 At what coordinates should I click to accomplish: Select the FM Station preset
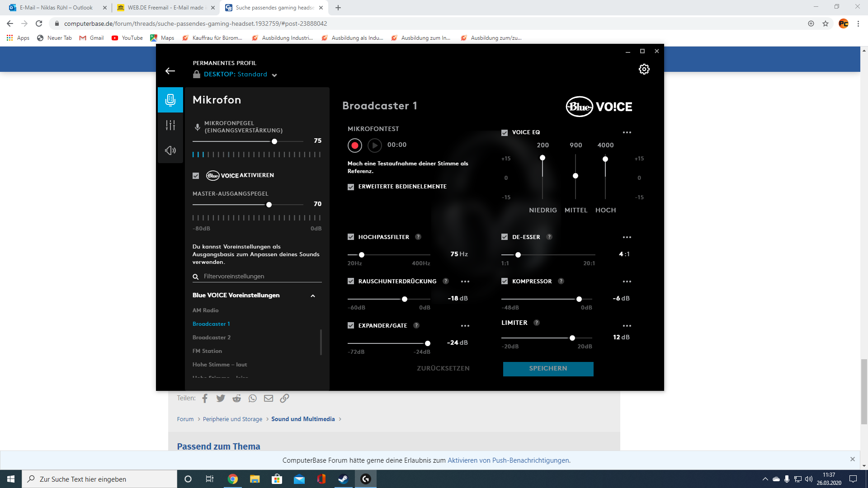[x=207, y=351]
